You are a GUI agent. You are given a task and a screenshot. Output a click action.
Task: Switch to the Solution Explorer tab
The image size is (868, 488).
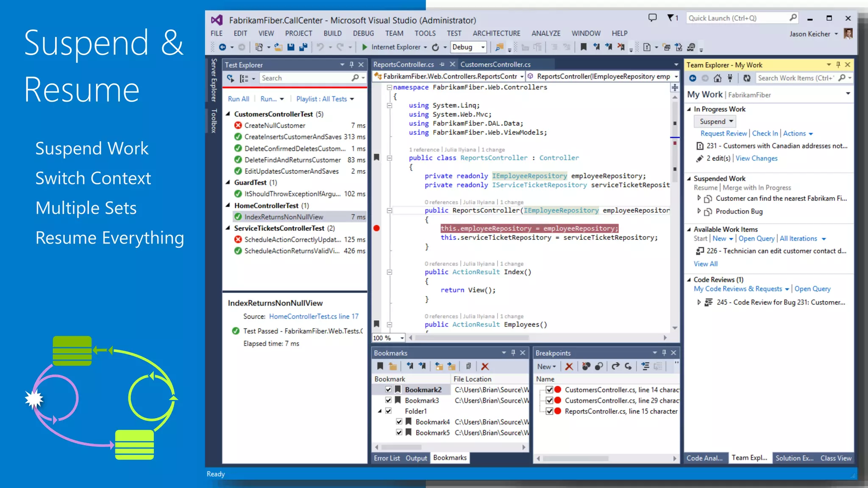pos(794,458)
